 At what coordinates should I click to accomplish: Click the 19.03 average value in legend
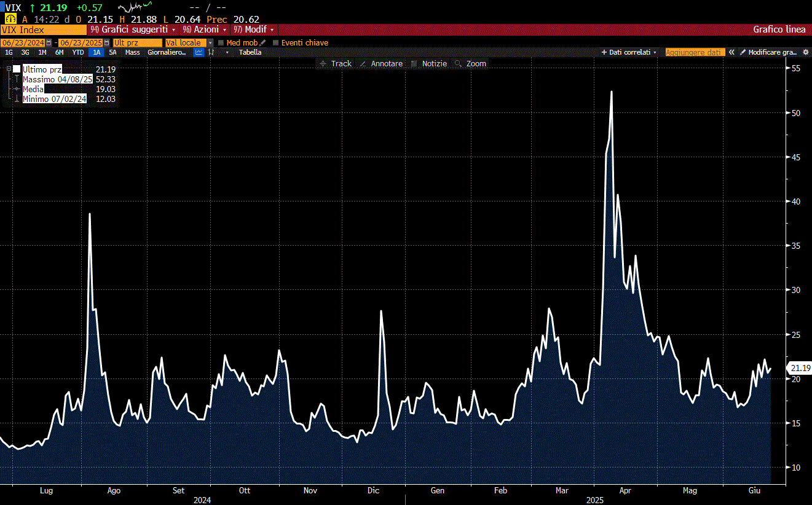[x=106, y=89]
